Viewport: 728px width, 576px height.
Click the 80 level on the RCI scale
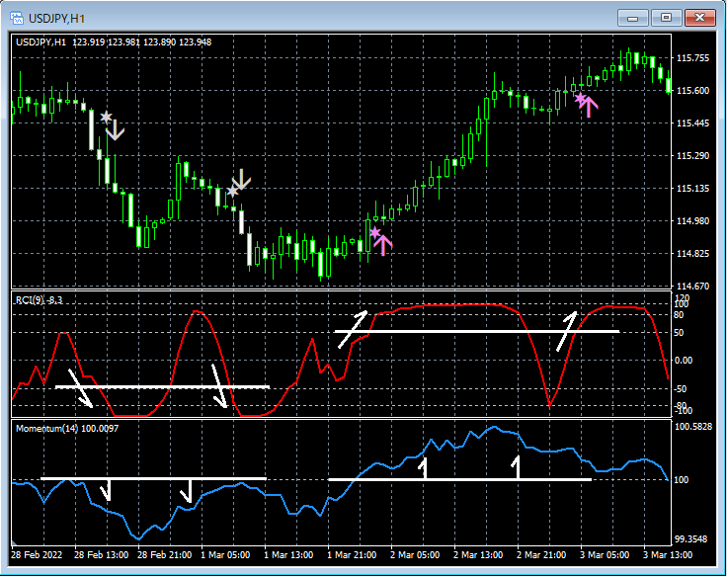pyautogui.click(x=679, y=315)
